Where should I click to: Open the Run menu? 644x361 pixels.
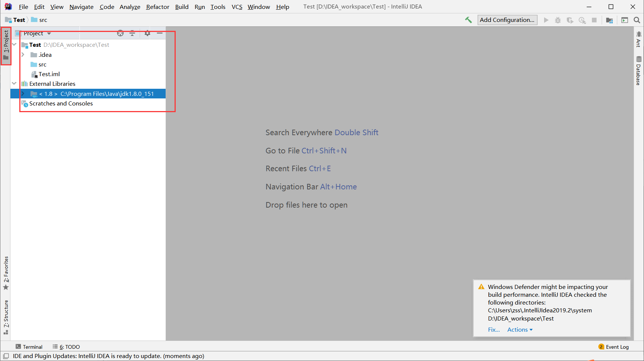pyautogui.click(x=199, y=7)
